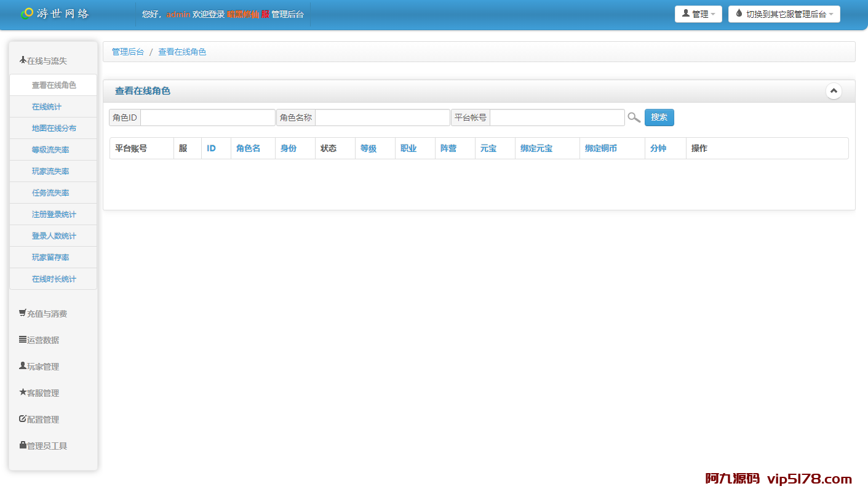Sort table by 分钟 column
Viewport: 868px width, 502px height.
658,148
